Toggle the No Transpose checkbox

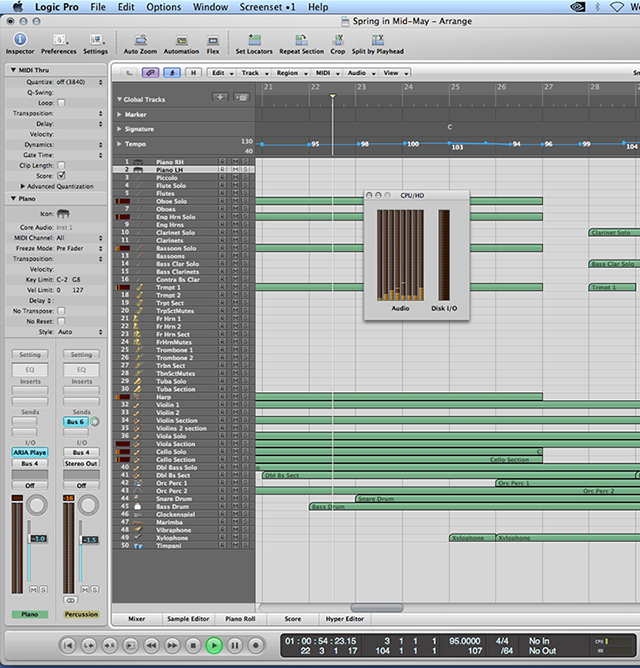coord(61,311)
